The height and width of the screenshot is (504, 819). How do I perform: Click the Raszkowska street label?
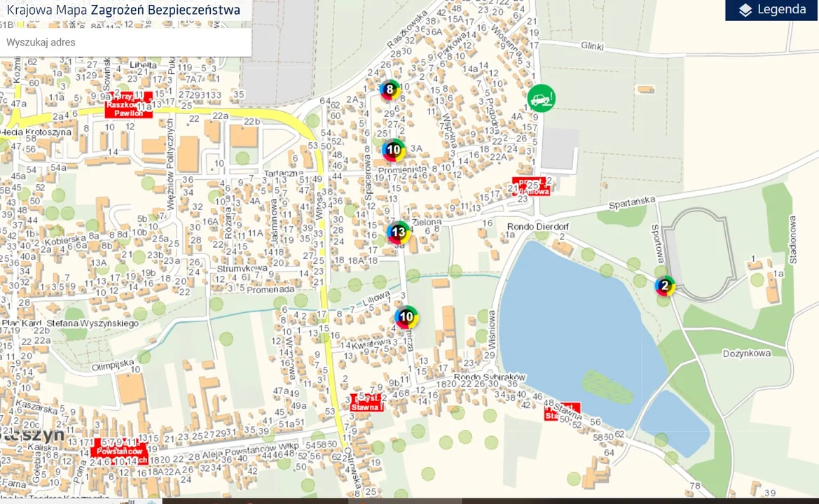[408, 29]
